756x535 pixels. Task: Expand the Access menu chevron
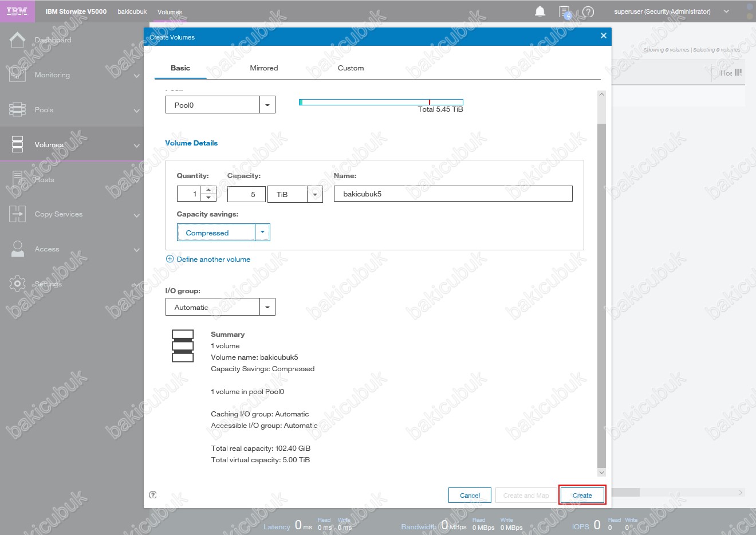point(136,250)
